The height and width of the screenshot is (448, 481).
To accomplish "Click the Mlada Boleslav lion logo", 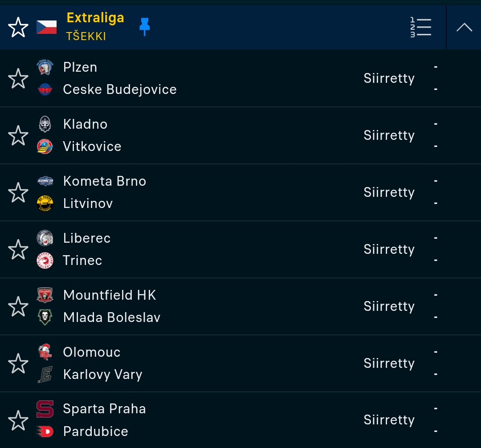I will click(45, 318).
